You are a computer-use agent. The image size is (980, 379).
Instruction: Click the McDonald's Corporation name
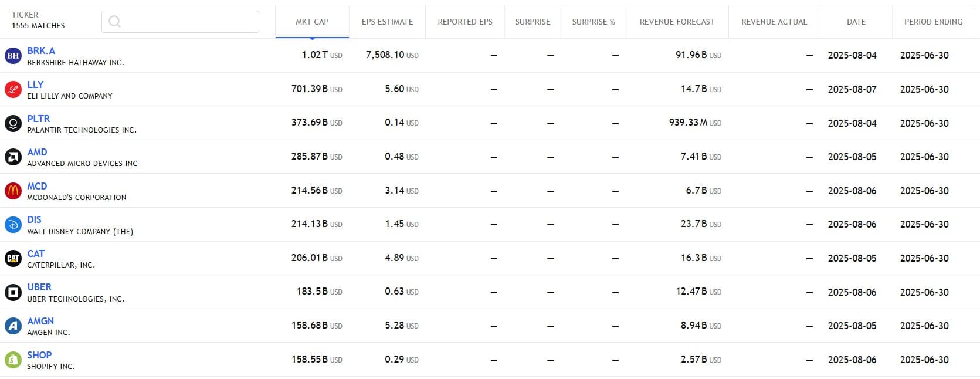tap(77, 198)
